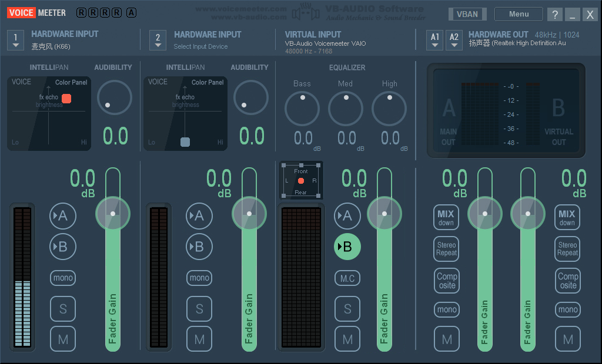This screenshot has height=364, width=602.
Task: Open A2 hardware output selector
Action: pyautogui.click(x=454, y=41)
